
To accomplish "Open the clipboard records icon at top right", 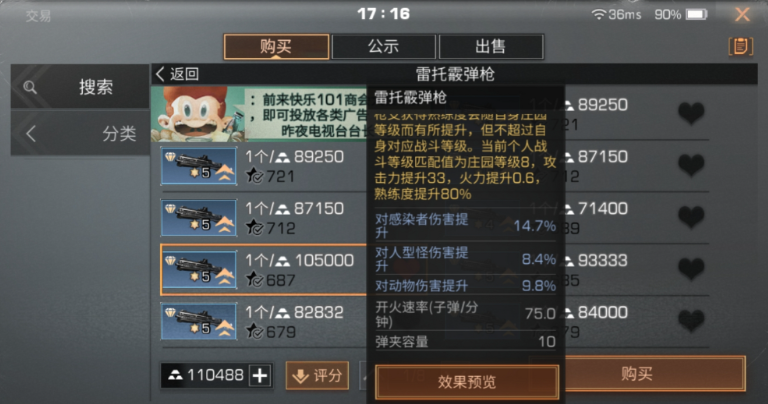I will point(740,47).
